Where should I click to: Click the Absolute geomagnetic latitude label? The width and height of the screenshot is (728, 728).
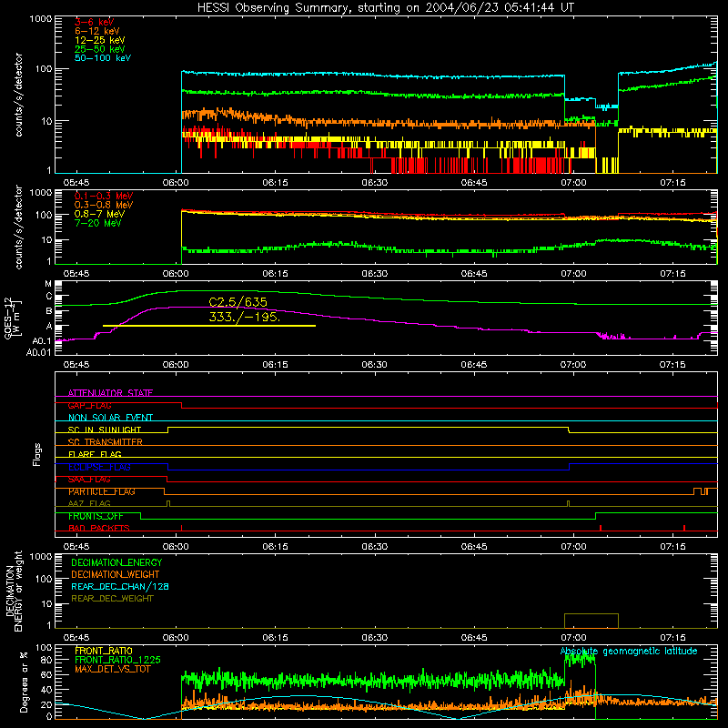tap(629, 651)
